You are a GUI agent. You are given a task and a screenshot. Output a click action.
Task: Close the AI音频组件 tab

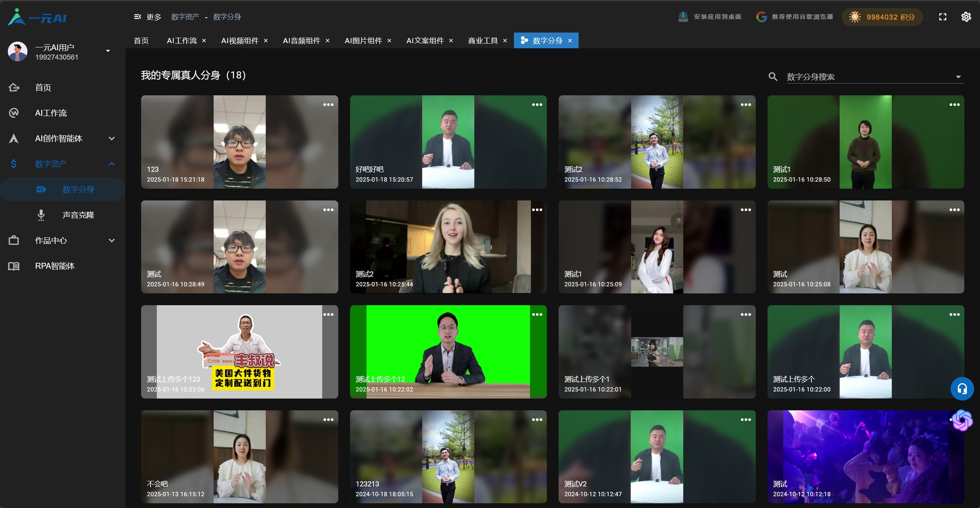(327, 41)
